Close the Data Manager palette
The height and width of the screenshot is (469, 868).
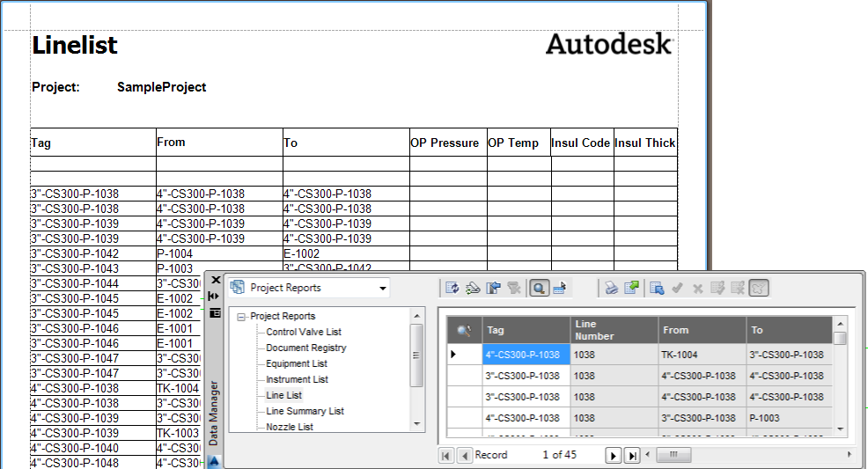tap(215, 280)
